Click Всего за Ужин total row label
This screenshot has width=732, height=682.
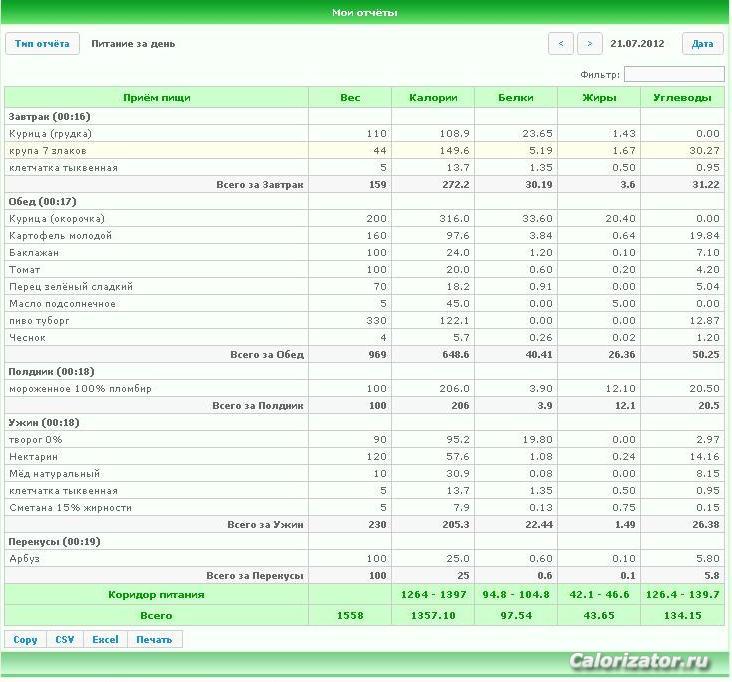click(x=265, y=525)
